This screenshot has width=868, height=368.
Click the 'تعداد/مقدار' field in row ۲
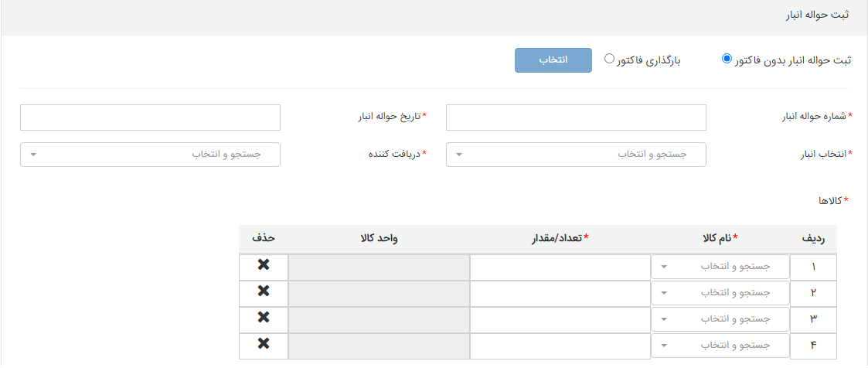(x=560, y=293)
